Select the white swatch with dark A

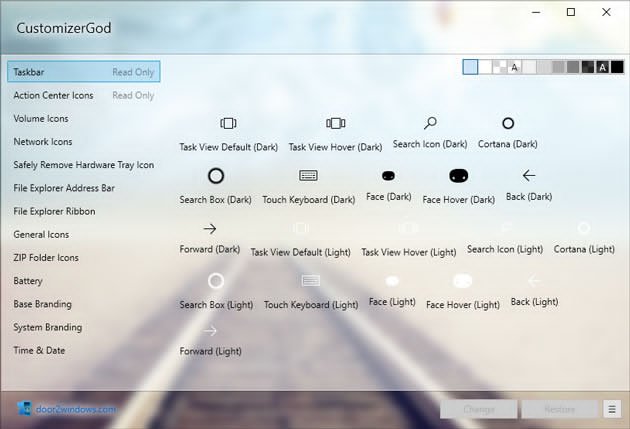tap(514, 67)
